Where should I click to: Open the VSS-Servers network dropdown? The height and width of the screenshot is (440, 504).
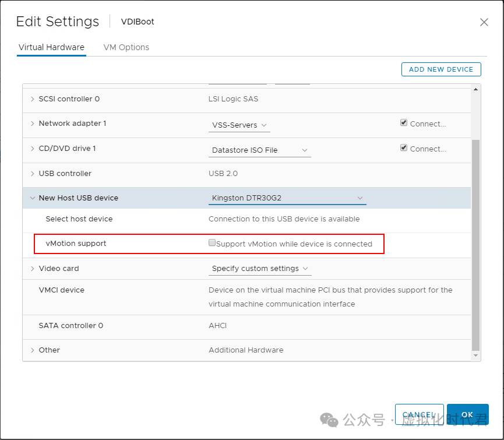pos(239,125)
